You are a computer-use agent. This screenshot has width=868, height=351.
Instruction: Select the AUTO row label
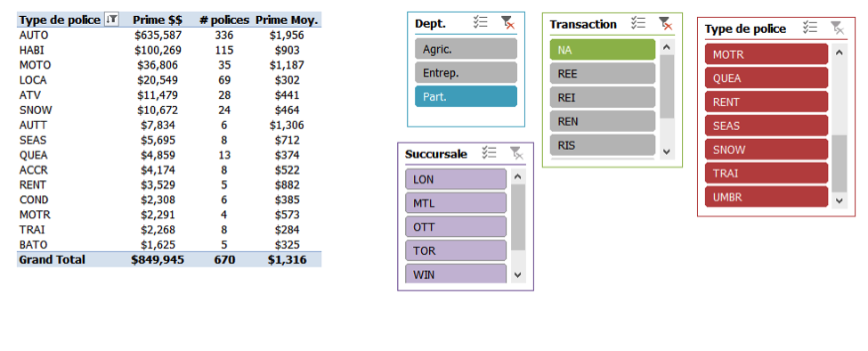[x=34, y=36]
